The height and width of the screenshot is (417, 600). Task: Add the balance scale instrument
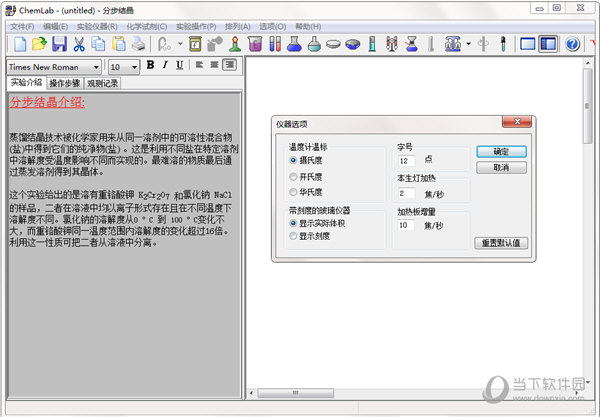point(453,44)
